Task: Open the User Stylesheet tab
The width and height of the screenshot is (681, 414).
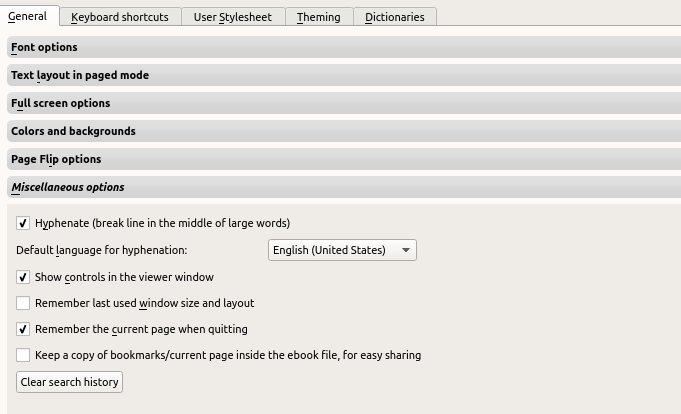Action: click(233, 17)
